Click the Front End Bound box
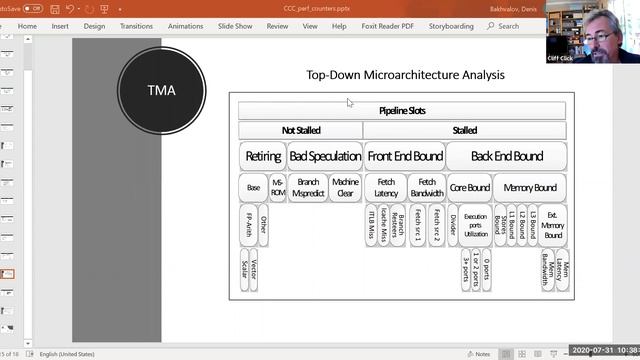The image size is (640, 360). point(405,156)
